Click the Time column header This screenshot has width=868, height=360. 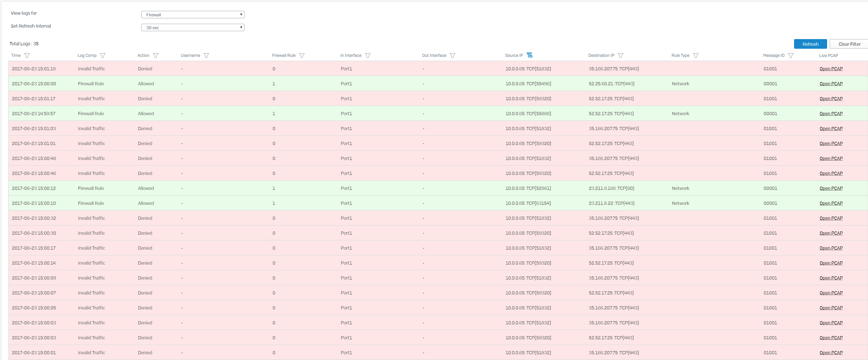click(x=16, y=56)
